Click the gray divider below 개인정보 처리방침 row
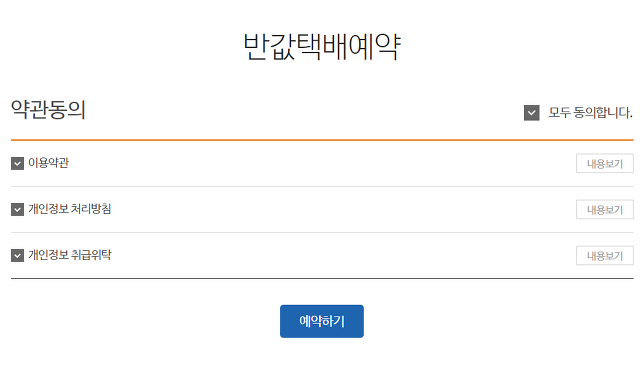640x378 pixels. point(322,233)
